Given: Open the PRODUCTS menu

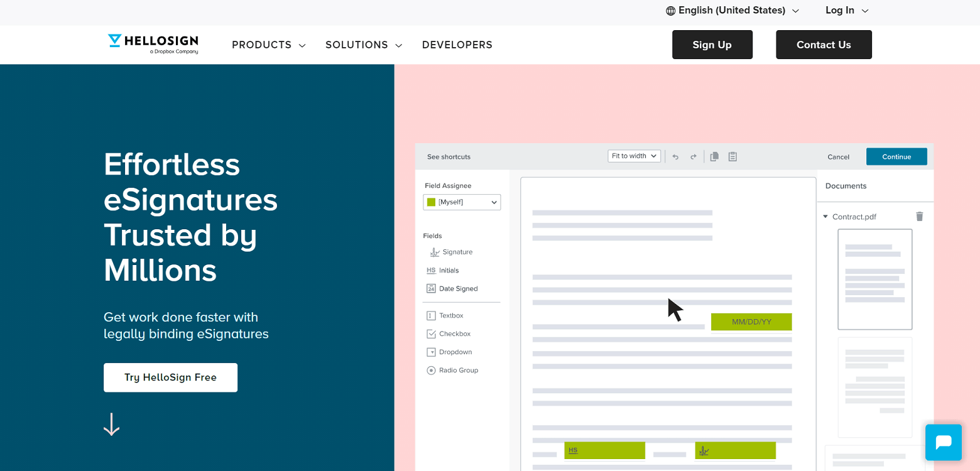Looking at the screenshot, I should 269,45.
